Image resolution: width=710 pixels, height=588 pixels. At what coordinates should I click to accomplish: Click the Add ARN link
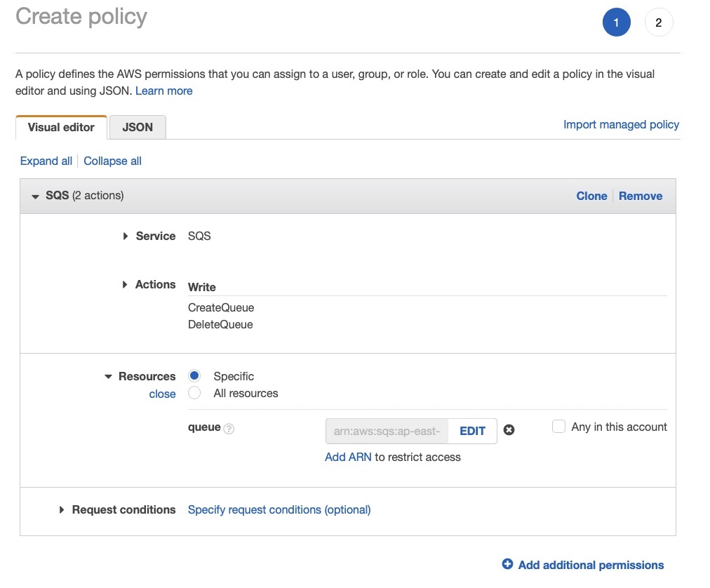tap(348, 457)
